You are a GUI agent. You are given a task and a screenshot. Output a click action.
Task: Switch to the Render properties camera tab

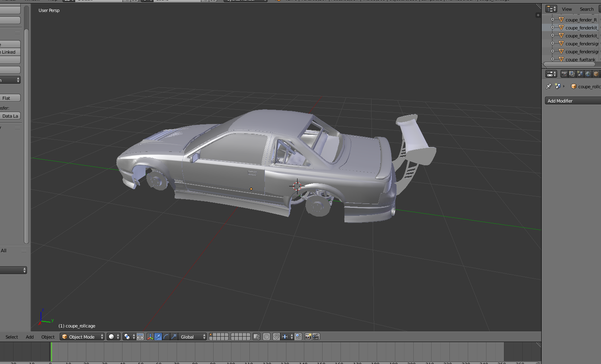pyautogui.click(x=564, y=74)
